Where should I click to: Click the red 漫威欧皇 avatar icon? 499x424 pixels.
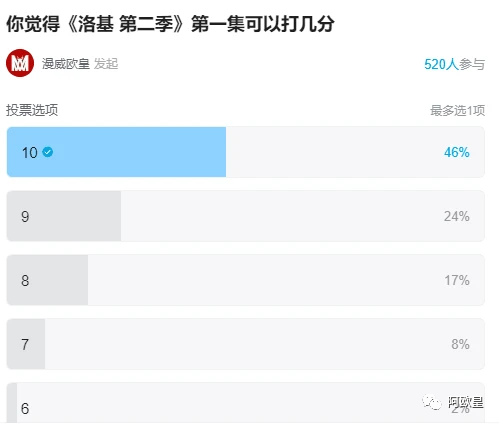coord(20,63)
